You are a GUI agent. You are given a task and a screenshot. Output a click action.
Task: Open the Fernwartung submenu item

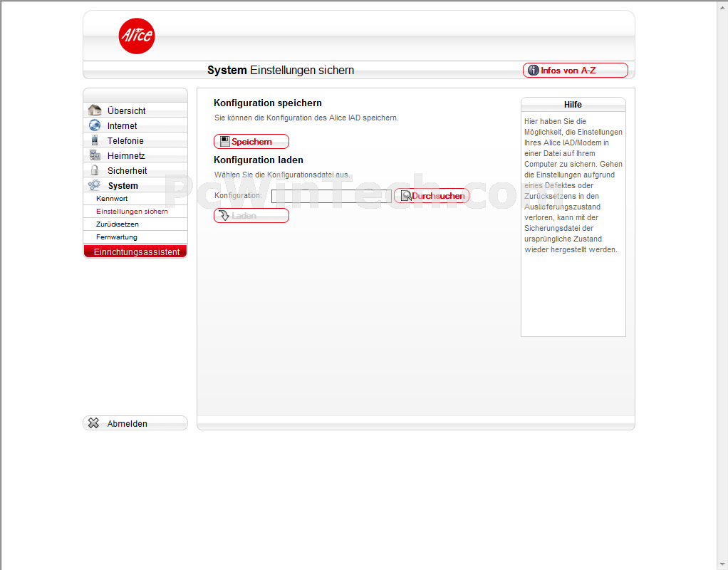click(x=117, y=237)
